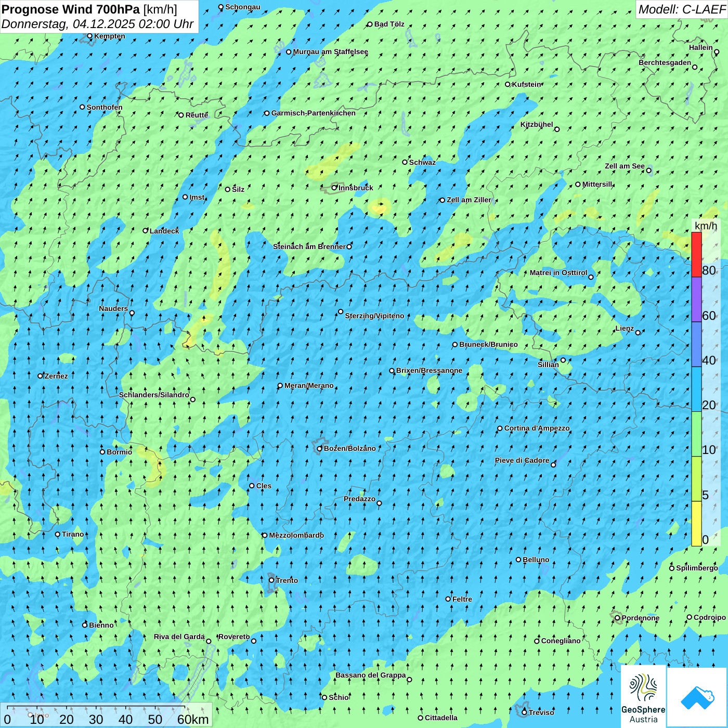Click the Kempten city label
728x728 pixels.
tap(109, 36)
